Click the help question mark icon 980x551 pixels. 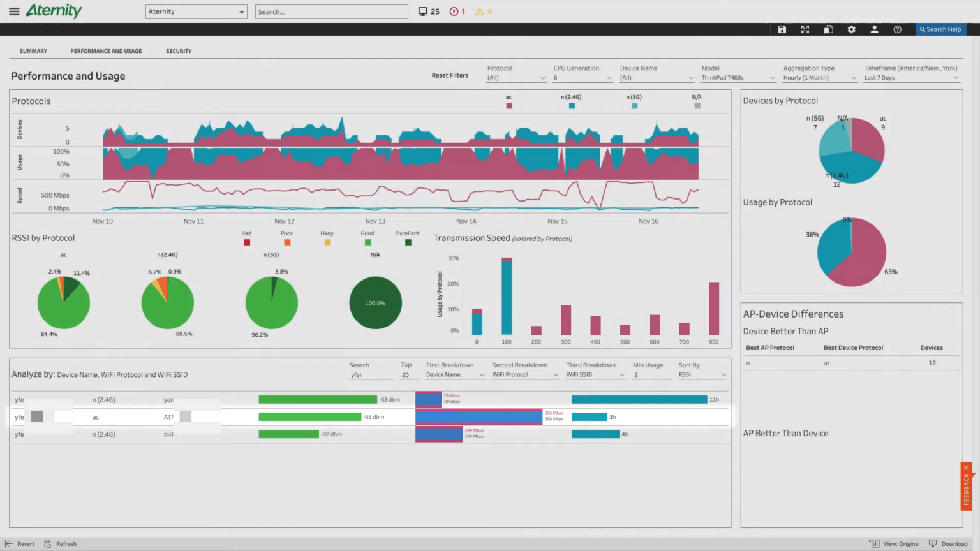point(897,29)
